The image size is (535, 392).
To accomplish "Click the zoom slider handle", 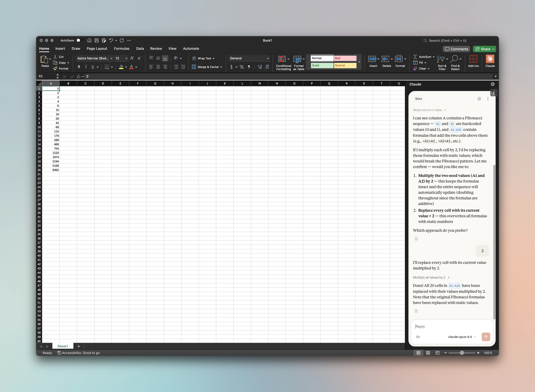I will (x=462, y=353).
